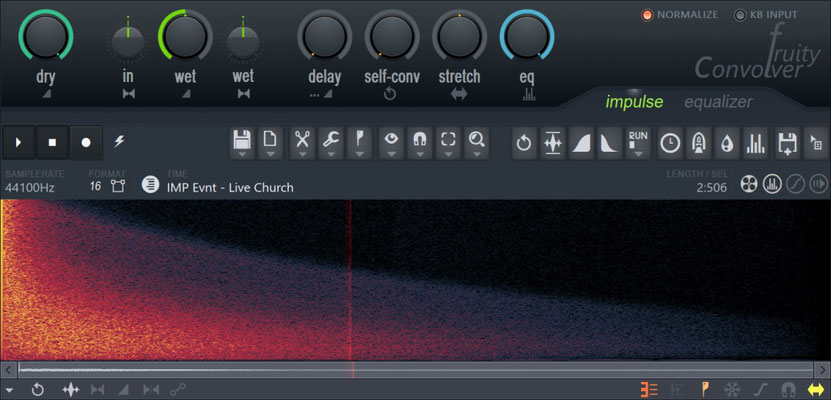Click the dry level knob
Screen dimensions: 831x400
(46, 37)
